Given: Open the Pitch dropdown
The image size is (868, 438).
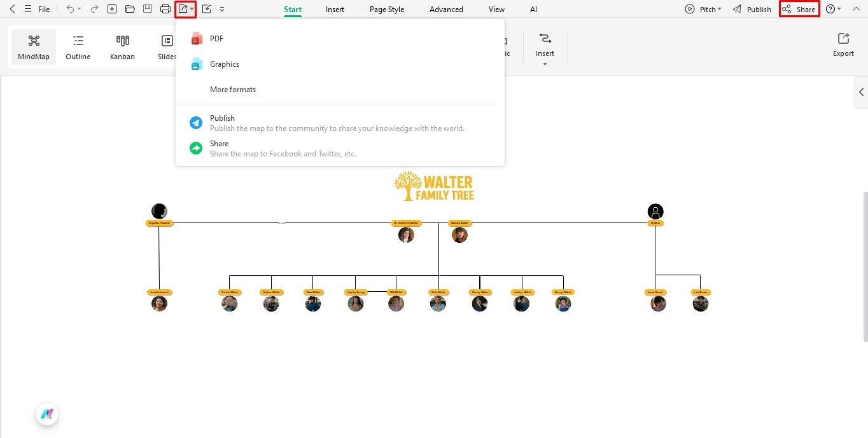Looking at the screenshot, I should point(704,9).
